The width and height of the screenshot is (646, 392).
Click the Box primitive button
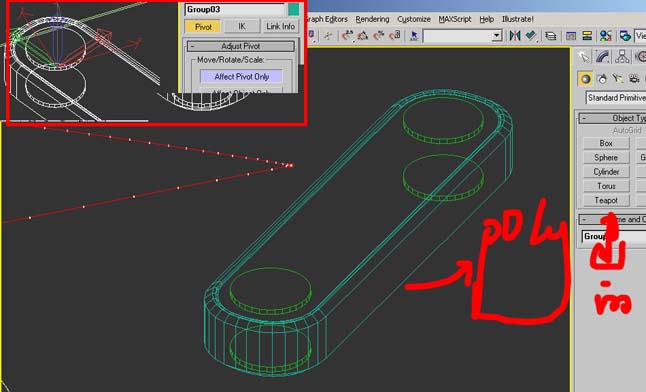[x=606, y=143]
